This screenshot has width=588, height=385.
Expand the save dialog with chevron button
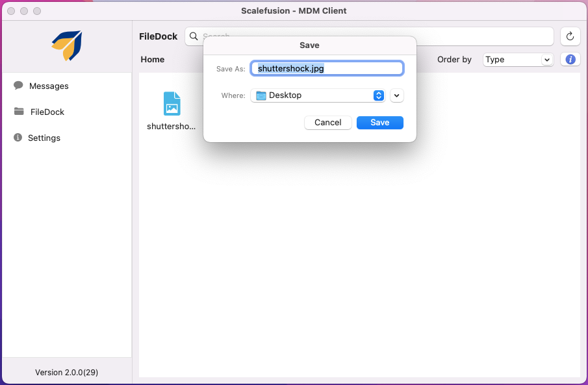tap(397, 95)
